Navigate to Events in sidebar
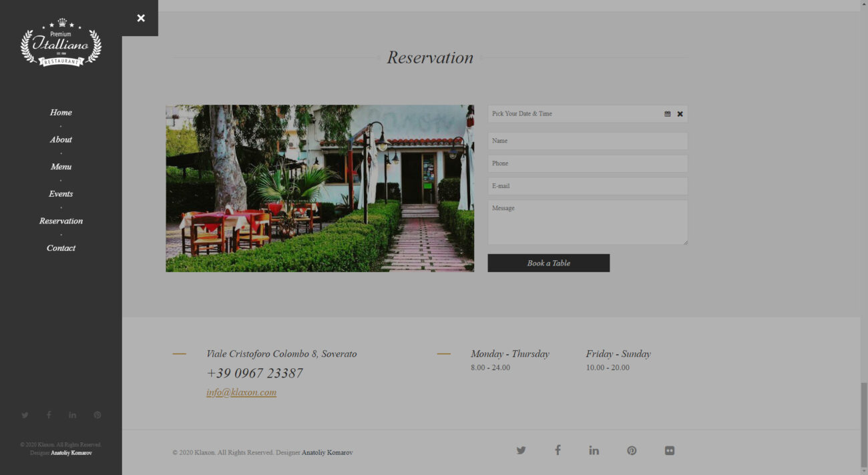This screenshot has height=475, width=868. click(x=61, y=194)
